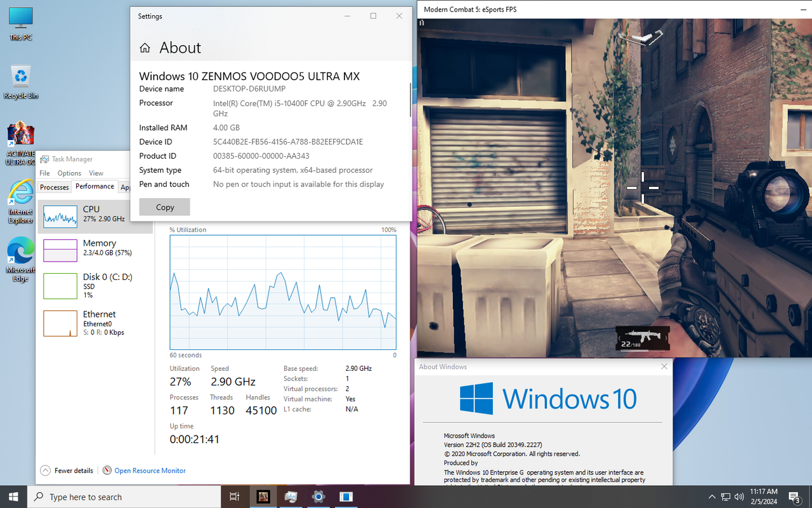812x508 pixels.
Task: Click the Up time value 0:00:21:41
Action: point(194,439)
